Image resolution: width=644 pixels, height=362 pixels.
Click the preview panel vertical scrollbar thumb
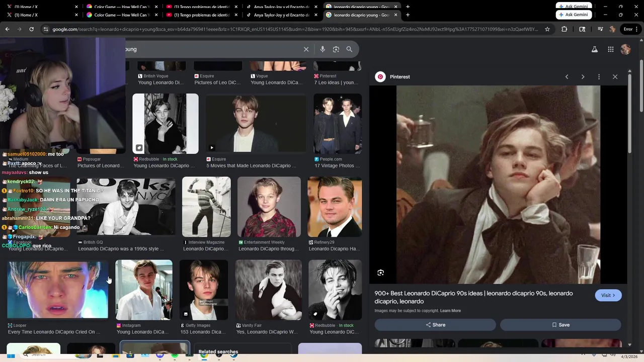(629, 113)
